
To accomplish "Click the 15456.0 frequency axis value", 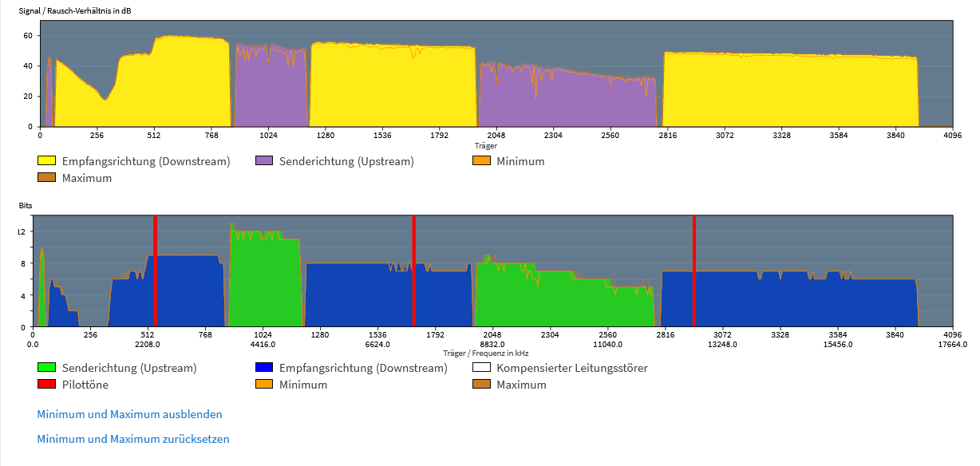I will 837,345.
